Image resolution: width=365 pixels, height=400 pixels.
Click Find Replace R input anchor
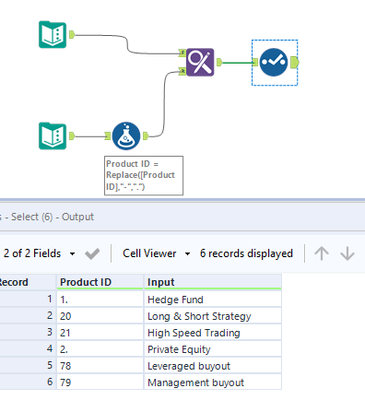[182, 71]
